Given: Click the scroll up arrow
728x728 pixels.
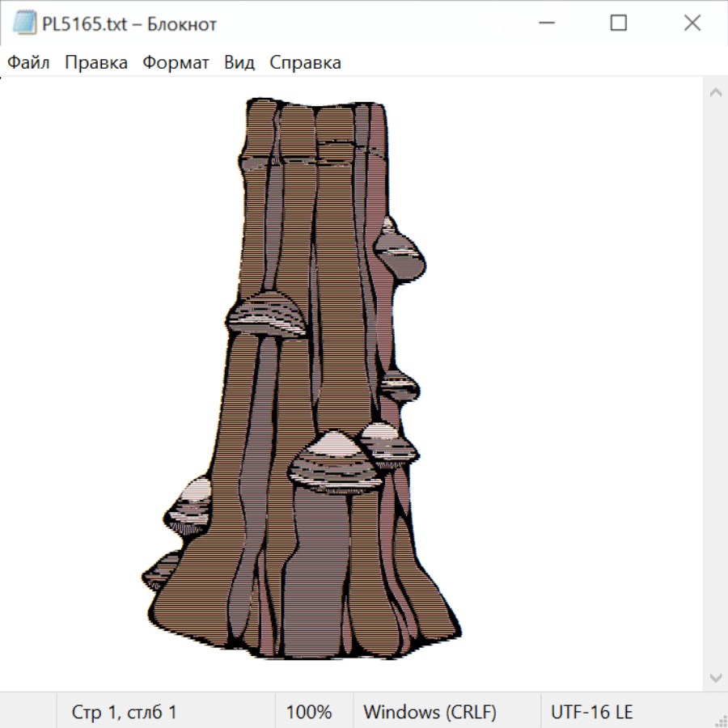Looking at the screenshot, I should pyautogui.click(x=715, y=93).
